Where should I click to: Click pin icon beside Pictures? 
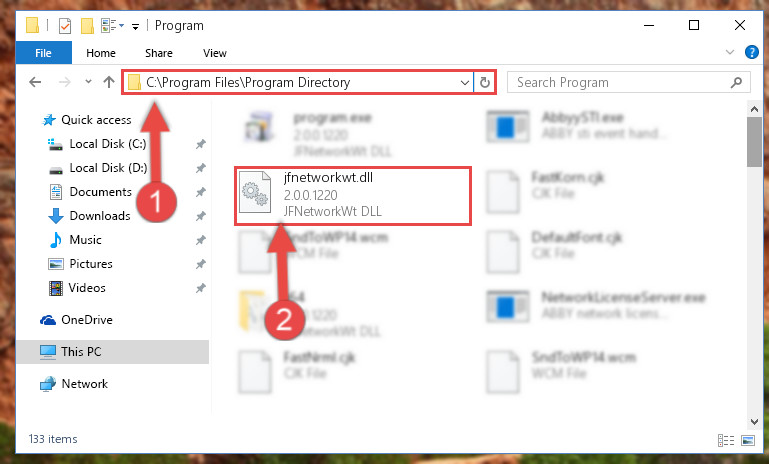(x=201, y=264)
